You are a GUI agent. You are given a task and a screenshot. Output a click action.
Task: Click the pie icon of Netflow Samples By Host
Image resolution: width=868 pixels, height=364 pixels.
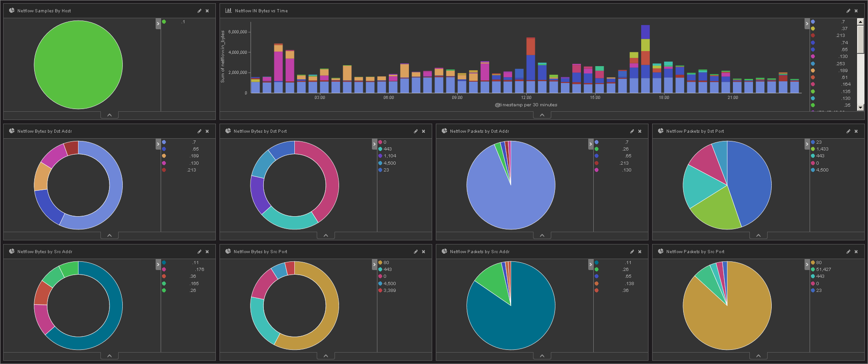pyautogui.click(x=12, y=10)
